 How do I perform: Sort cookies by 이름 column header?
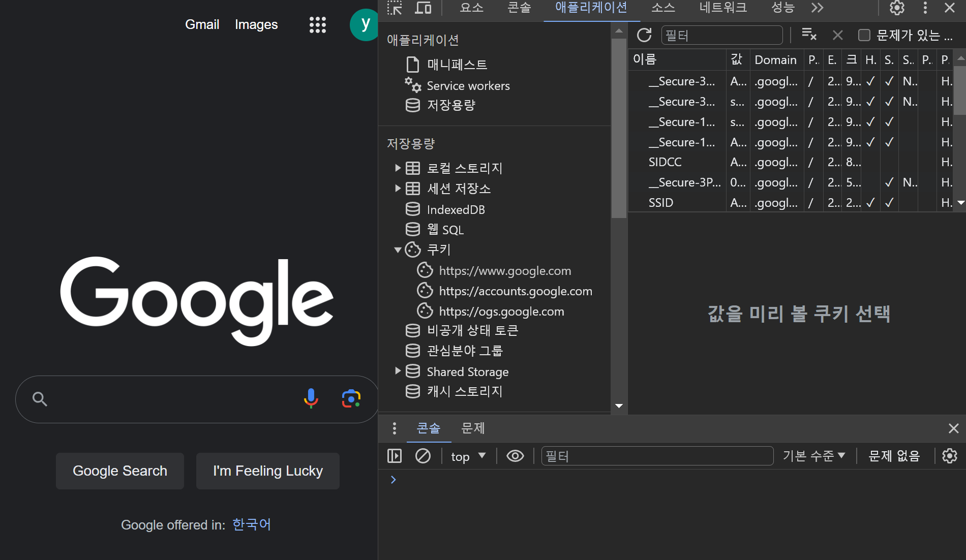(x=677, y=59)
